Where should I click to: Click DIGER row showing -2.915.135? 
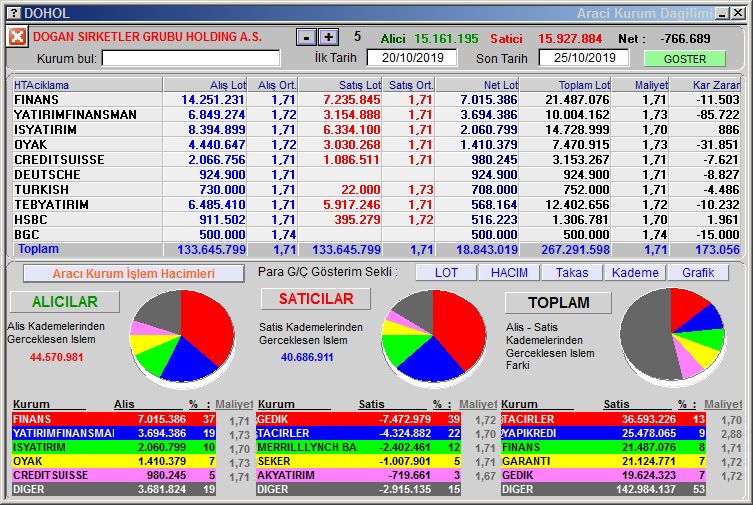tap(359, 489)
